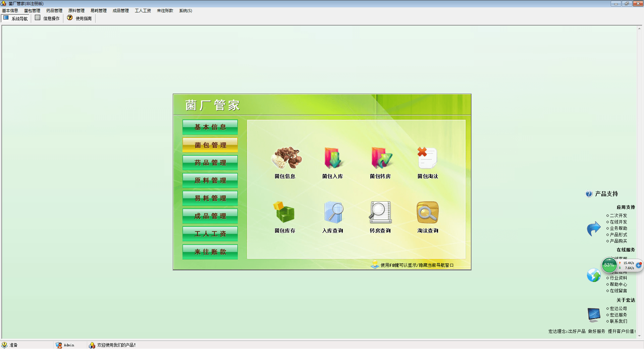Follow the 在线开发 link
The width and height of the screenshot is (644, 349).
pos(618,222)
